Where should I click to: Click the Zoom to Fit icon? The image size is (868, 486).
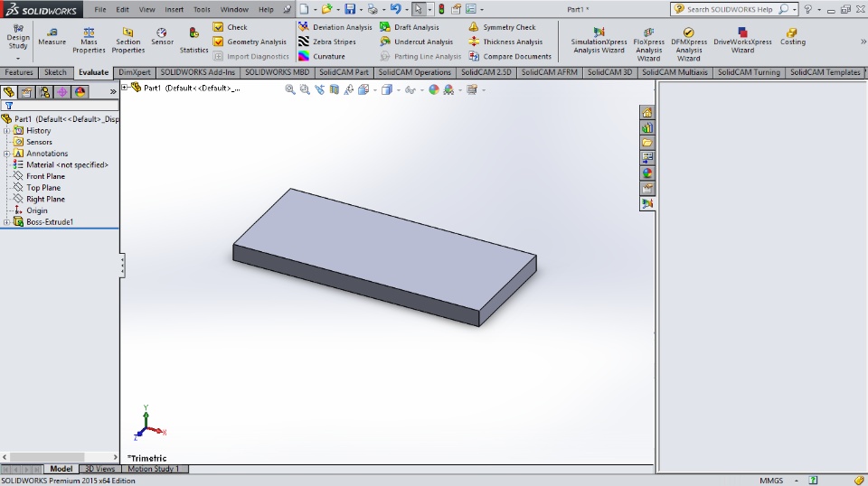click(290, 89)
